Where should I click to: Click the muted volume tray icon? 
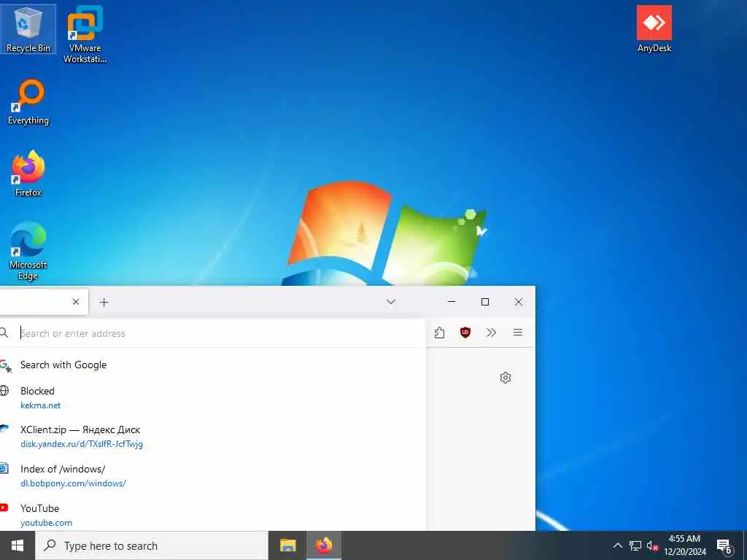(x=652, y=545)
